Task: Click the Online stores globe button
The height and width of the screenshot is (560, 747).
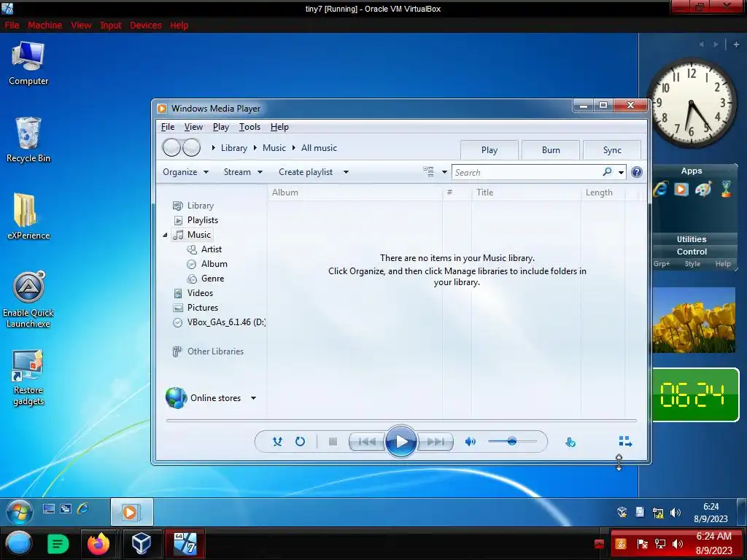Action: click(x=176, y=397)
